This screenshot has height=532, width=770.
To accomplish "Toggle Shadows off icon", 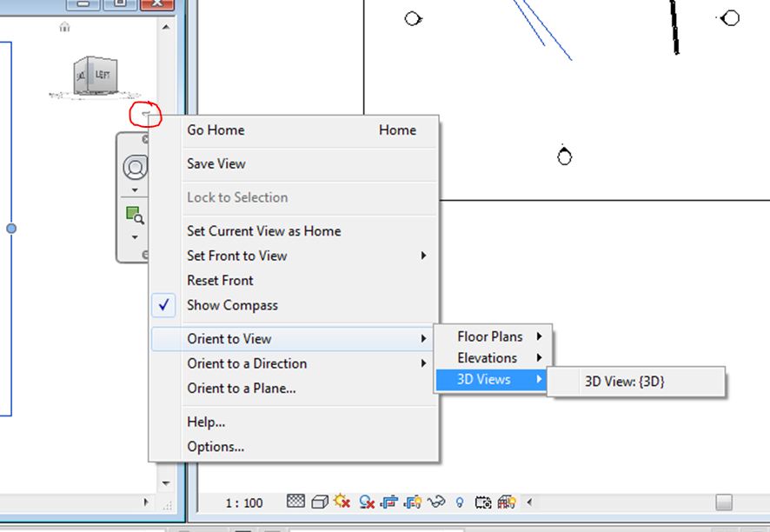I will pyautogui.click(x=367, y=502).
